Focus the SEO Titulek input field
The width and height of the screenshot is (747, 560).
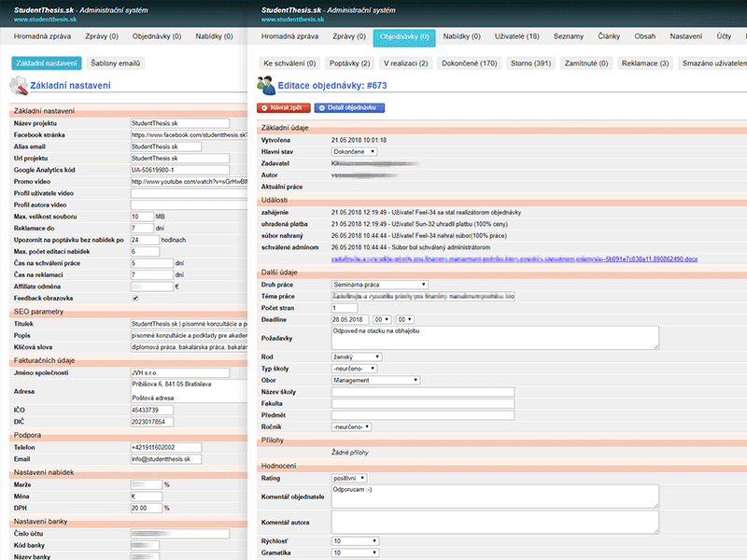point(190,324)
